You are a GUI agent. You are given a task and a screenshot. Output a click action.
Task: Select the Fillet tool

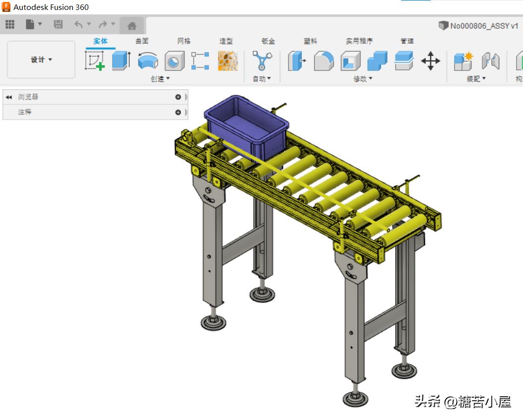[x=324, y=60]
